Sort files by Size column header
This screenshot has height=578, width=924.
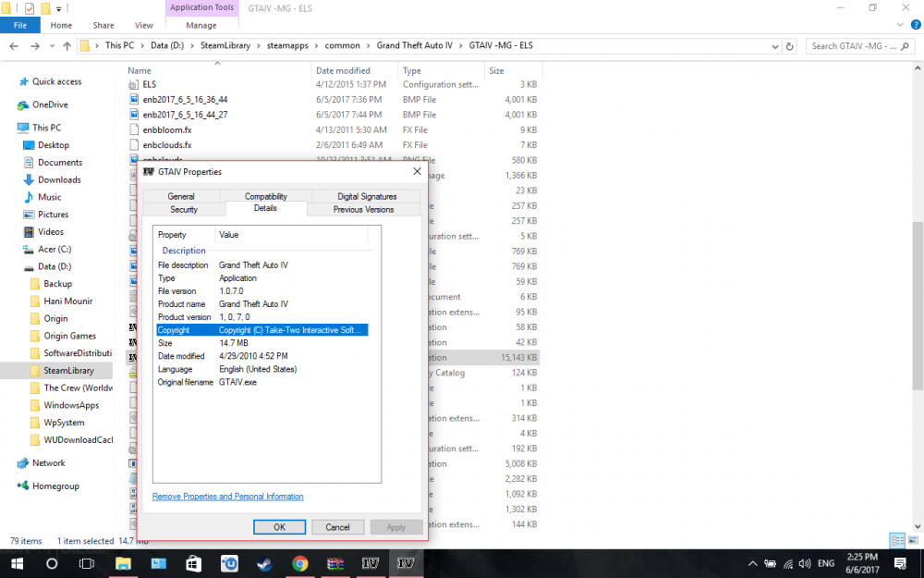512,70
